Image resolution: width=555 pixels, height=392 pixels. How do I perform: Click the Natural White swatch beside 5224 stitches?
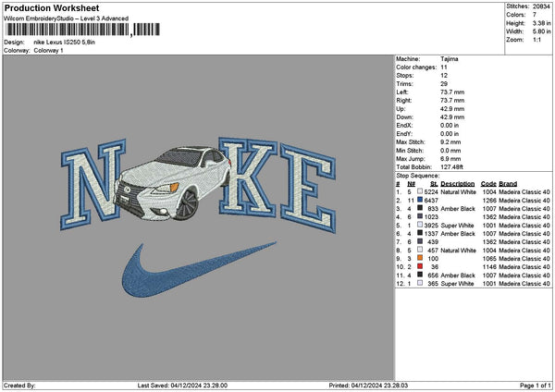click(420, 191)
